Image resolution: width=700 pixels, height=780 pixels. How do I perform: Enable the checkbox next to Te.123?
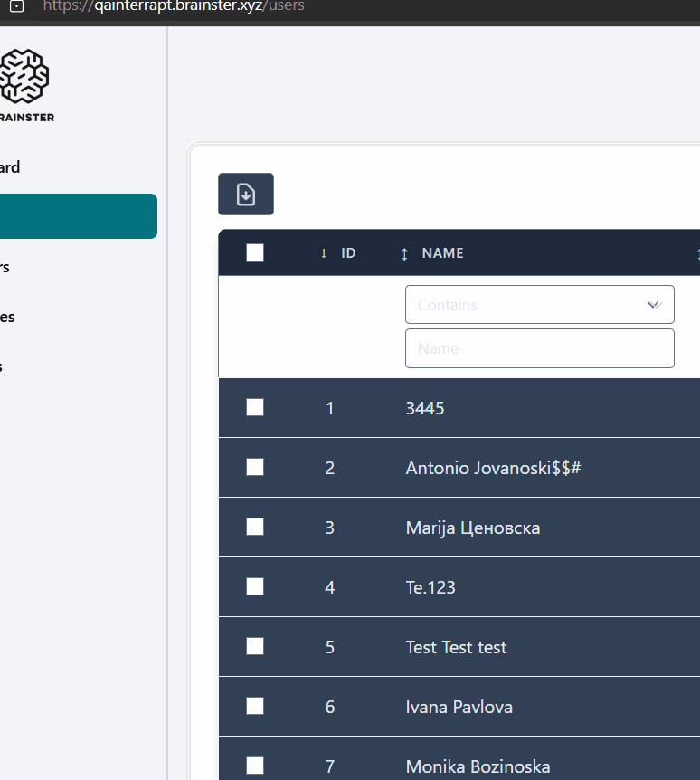[x=255, y=587]
